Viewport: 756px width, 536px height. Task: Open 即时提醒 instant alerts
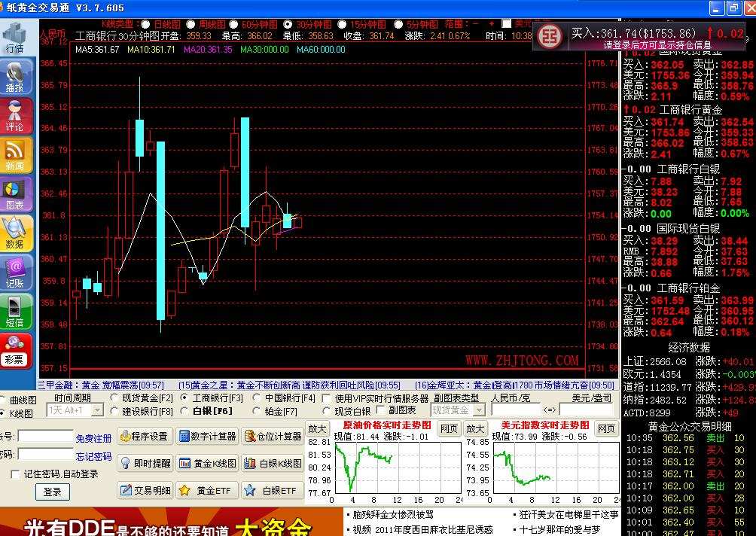[145, 463]
